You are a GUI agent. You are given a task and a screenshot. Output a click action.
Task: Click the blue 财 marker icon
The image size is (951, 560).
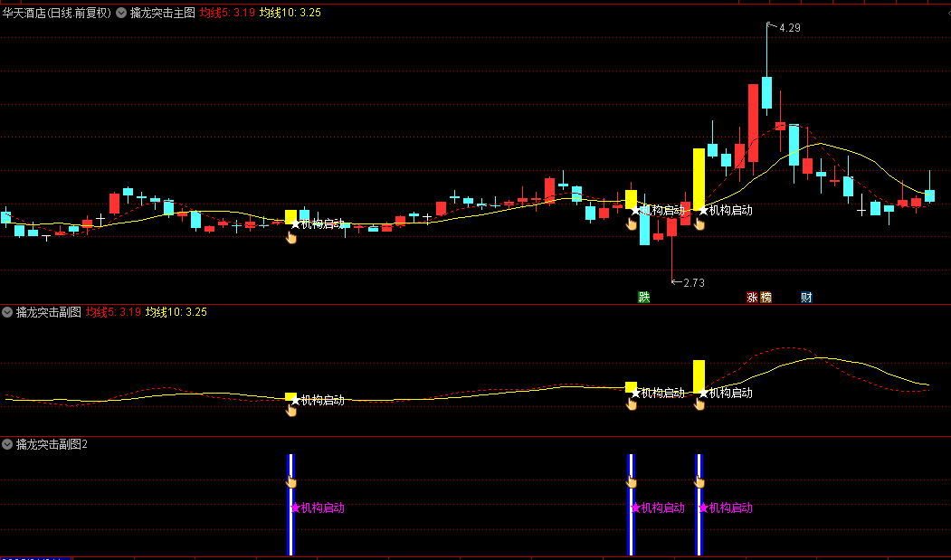tap(806, 297)
